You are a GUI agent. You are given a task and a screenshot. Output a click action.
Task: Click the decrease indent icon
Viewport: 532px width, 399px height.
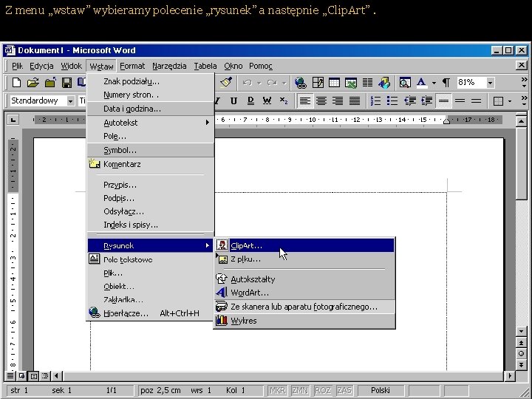(410, 100)
